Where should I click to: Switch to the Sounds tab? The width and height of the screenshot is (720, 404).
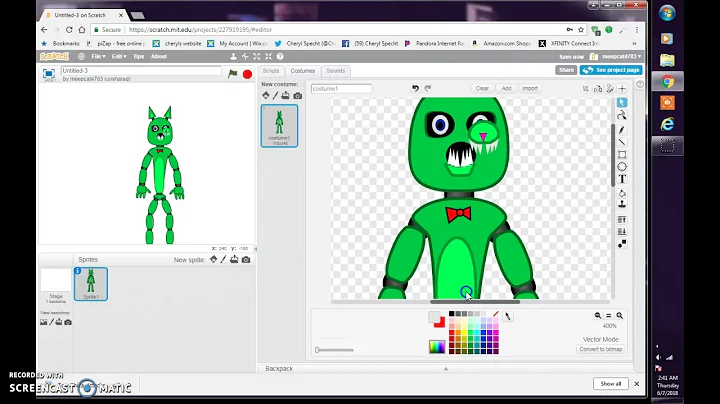tap(336, 71)
